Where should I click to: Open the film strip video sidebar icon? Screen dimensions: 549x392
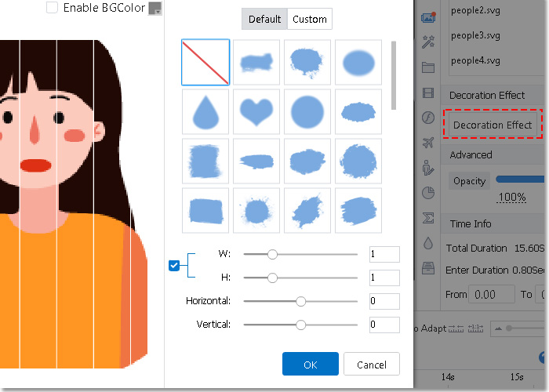click(x=428, y=93)
